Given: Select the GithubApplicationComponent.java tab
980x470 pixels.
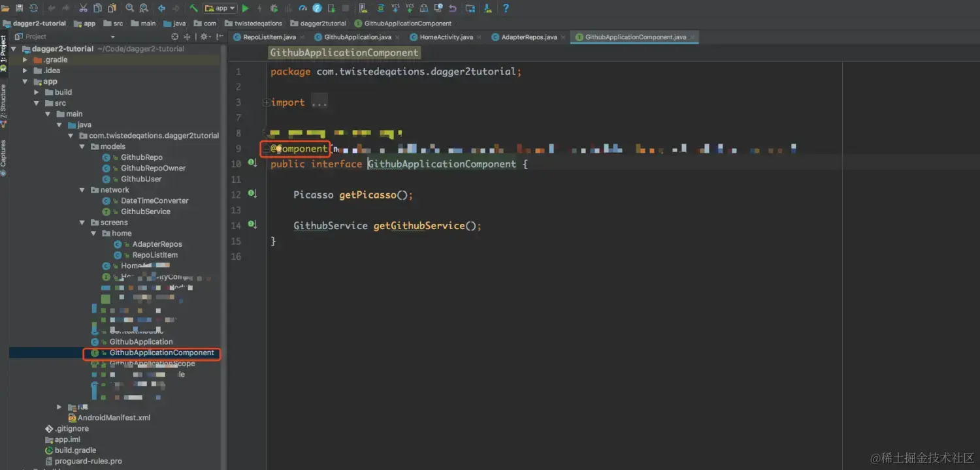Looking at the screenshot, I should tap(635, 37).
